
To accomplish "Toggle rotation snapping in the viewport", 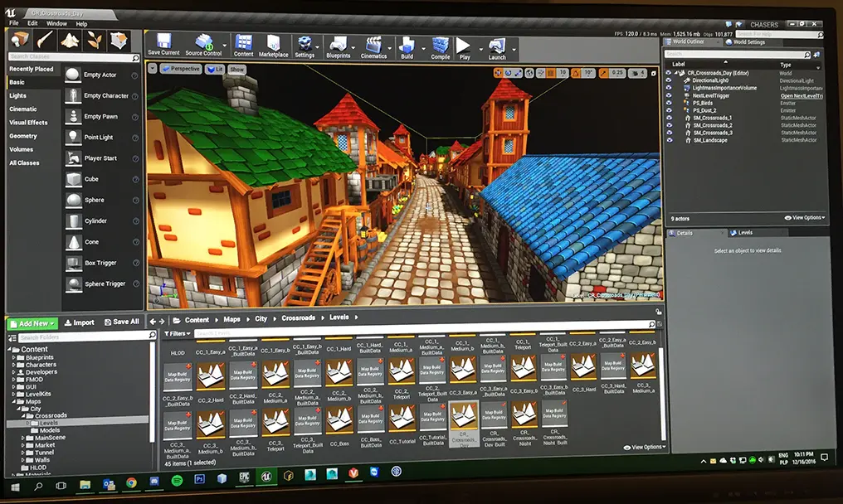I will [576, 73].
